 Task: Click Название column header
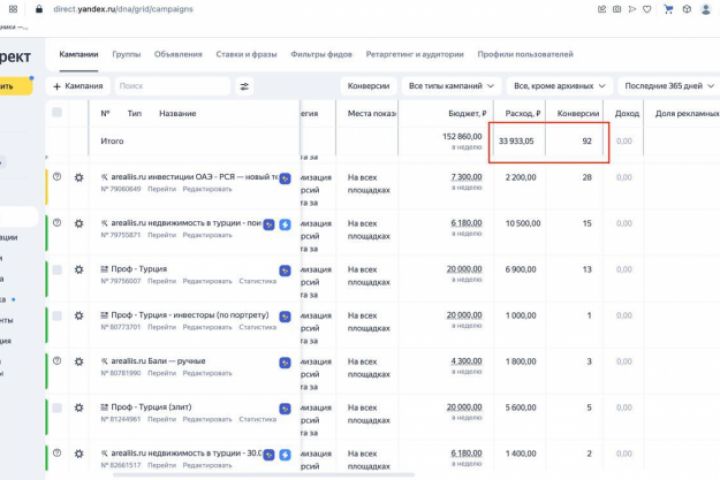click(x=177, y=113)
